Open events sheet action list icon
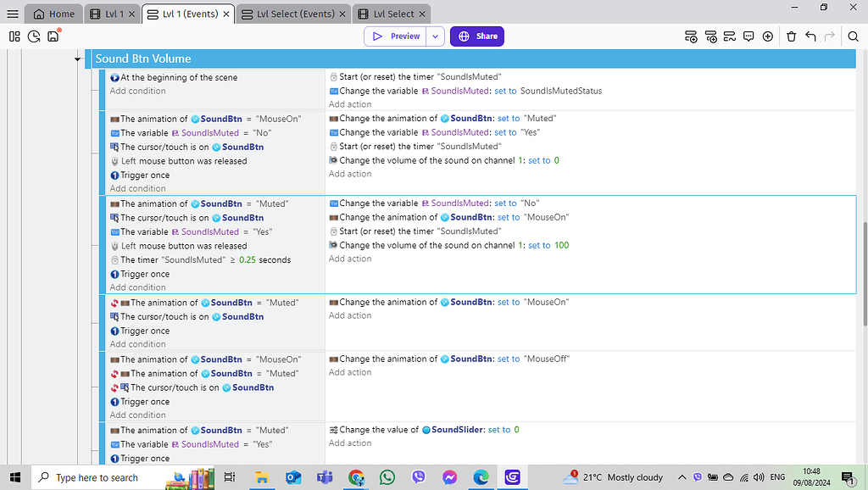This screenshot has width=868, height=490. tap(730, 36)
